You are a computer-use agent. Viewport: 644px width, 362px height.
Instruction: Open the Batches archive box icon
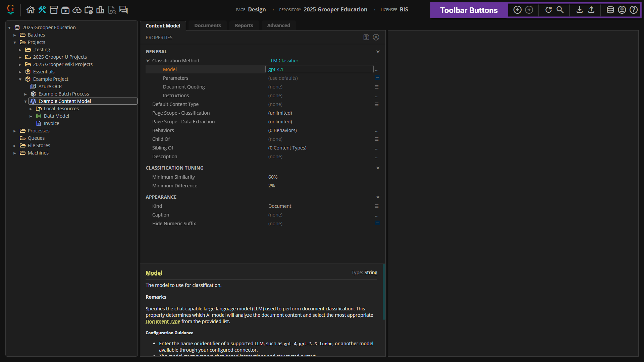(54, 10)
